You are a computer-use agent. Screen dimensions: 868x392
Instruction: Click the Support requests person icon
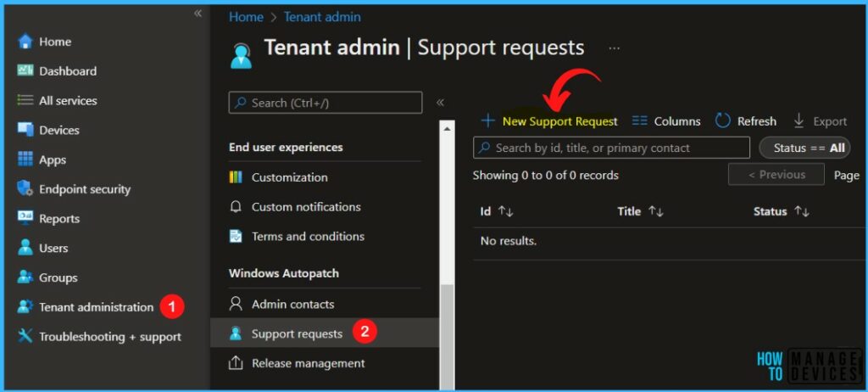(236, 333)
